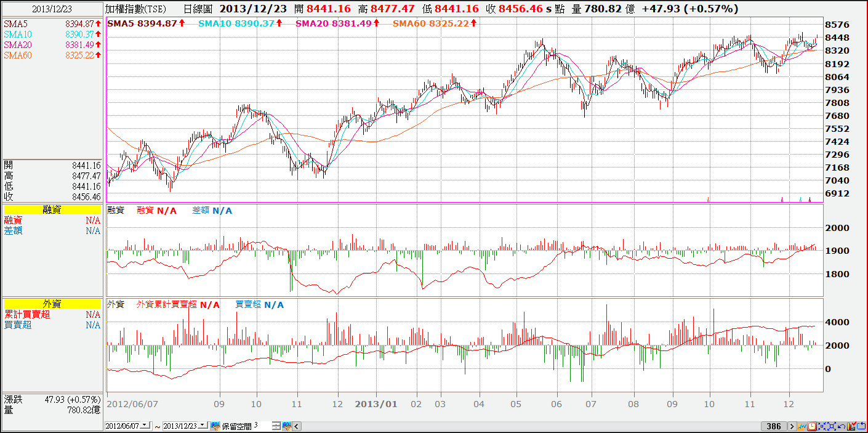Click the red 融資 N/A legend in margin chart
The image size is (868, 433).
pos(156,211)
